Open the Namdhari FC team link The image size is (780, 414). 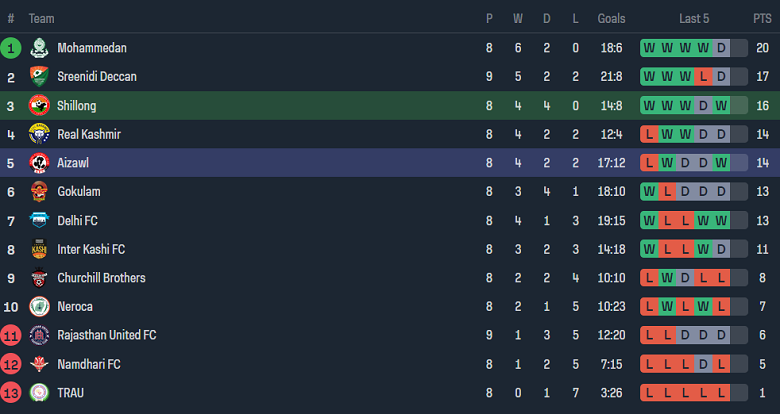(x=88, y=364)
